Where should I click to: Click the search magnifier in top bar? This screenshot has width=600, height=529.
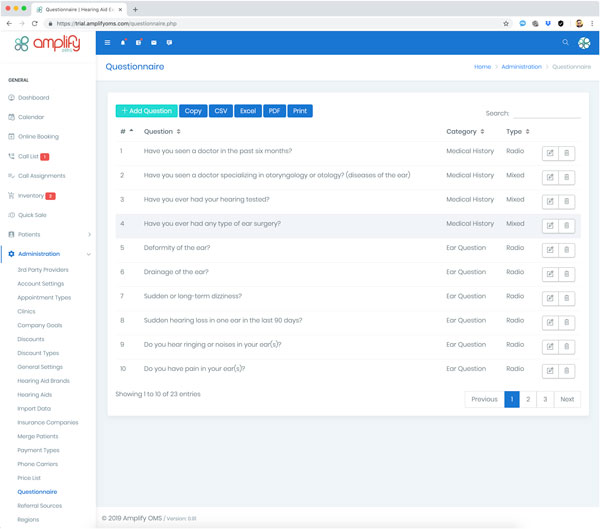pyautogui.click(x=565, y=43)
